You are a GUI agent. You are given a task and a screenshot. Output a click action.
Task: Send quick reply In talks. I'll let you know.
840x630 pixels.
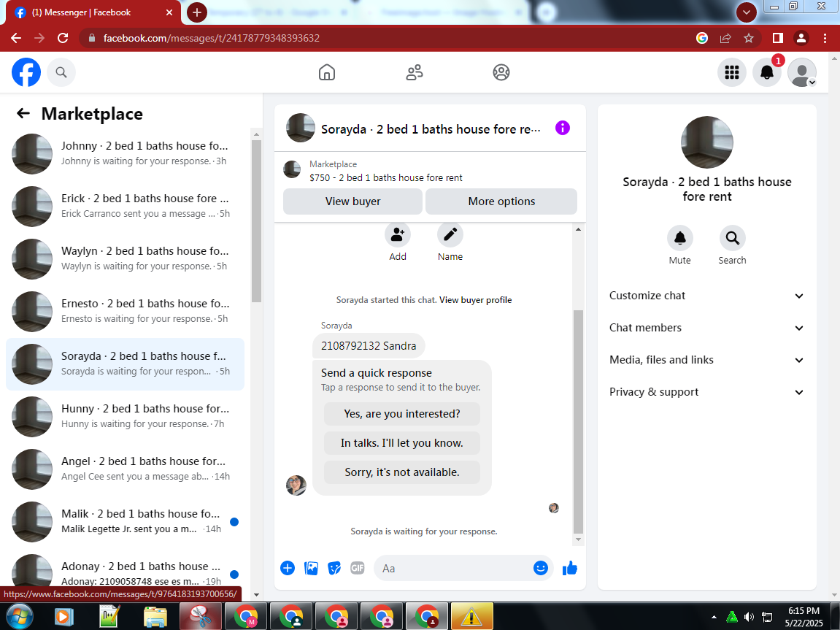point(402,443)
